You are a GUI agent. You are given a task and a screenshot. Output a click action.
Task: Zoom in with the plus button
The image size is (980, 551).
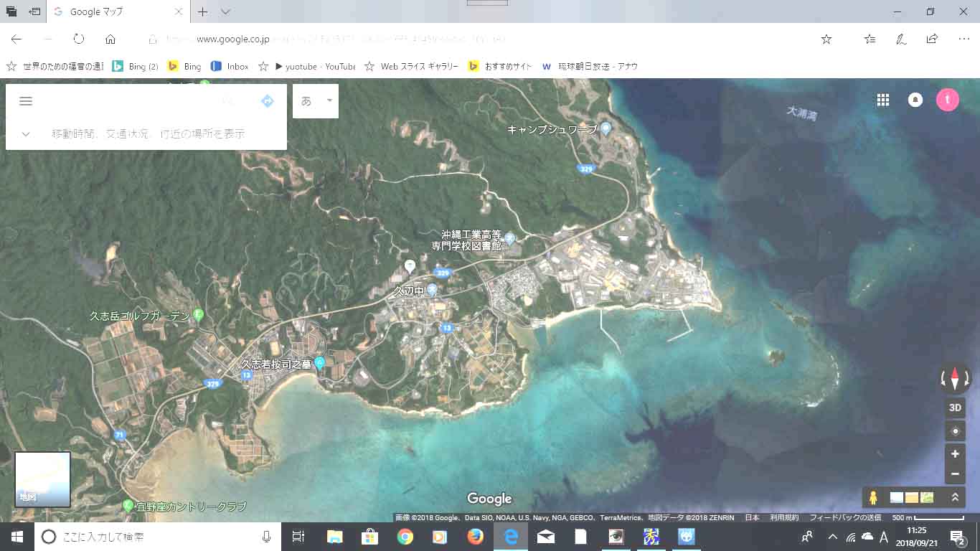point(955,454)
